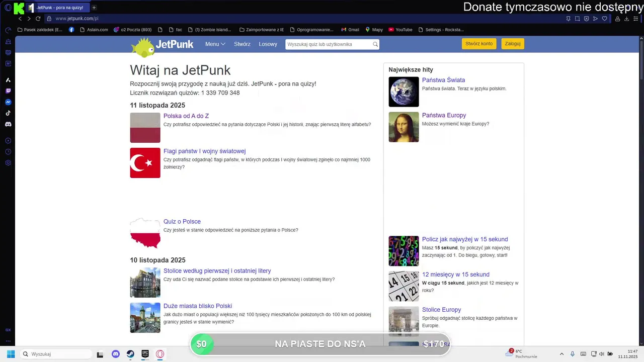This screenshot has width=644, height=362.
Task: Click the Mona Lisa thumbnail
Action: tap(404, 127)
